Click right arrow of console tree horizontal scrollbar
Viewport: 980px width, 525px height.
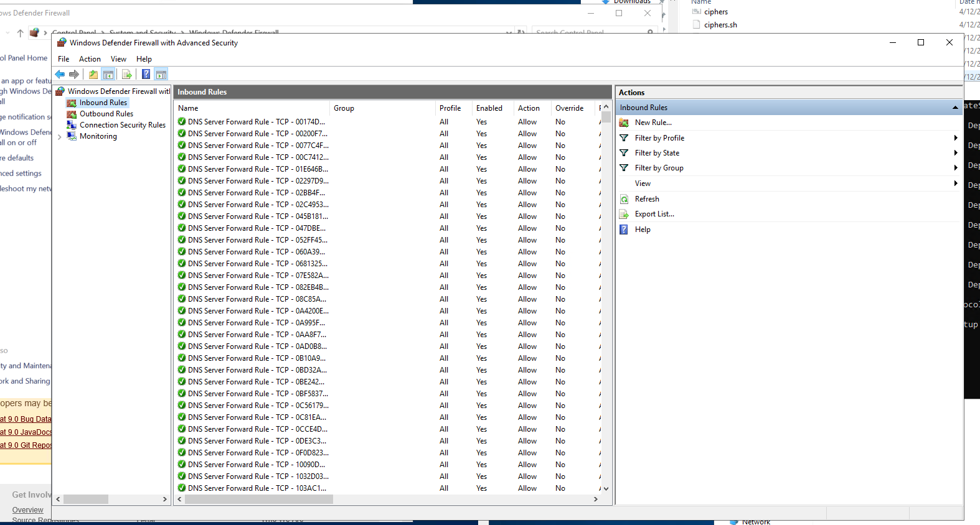tap(165, 499)
